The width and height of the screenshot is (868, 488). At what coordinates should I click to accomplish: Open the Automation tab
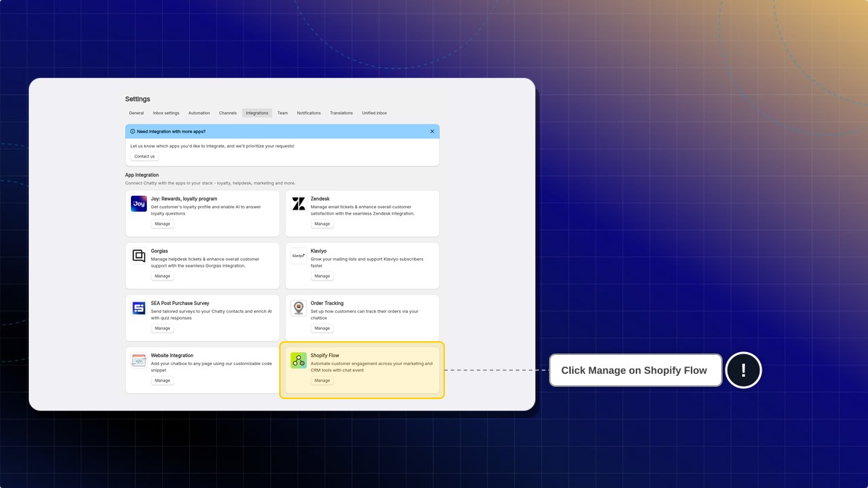199,113
